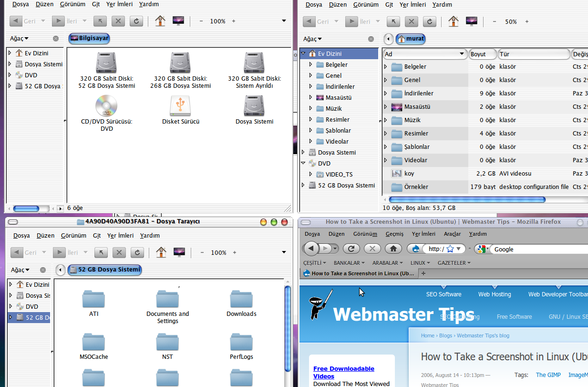Viewport: 588px width, 387px height.
Task: Click Reload icon in murat window toolbar
Action: pos(430,21)
